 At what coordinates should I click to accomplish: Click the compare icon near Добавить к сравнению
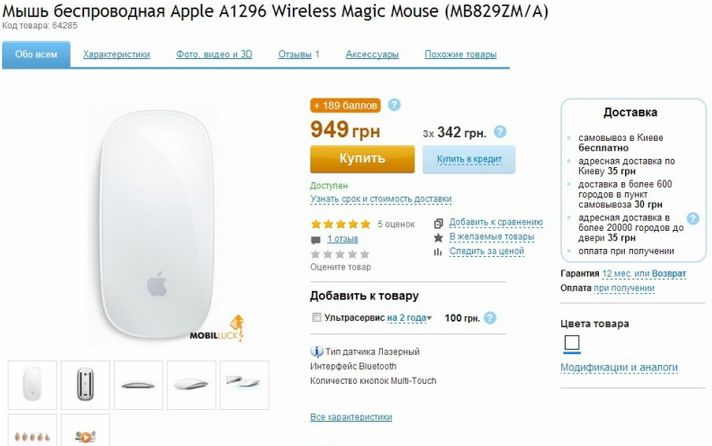[438, 222]
